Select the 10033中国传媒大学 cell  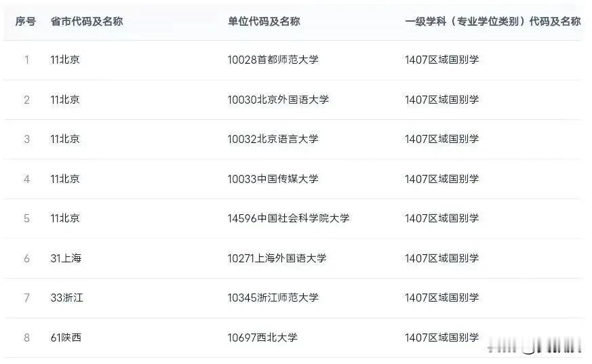click(x=273, y=179)
